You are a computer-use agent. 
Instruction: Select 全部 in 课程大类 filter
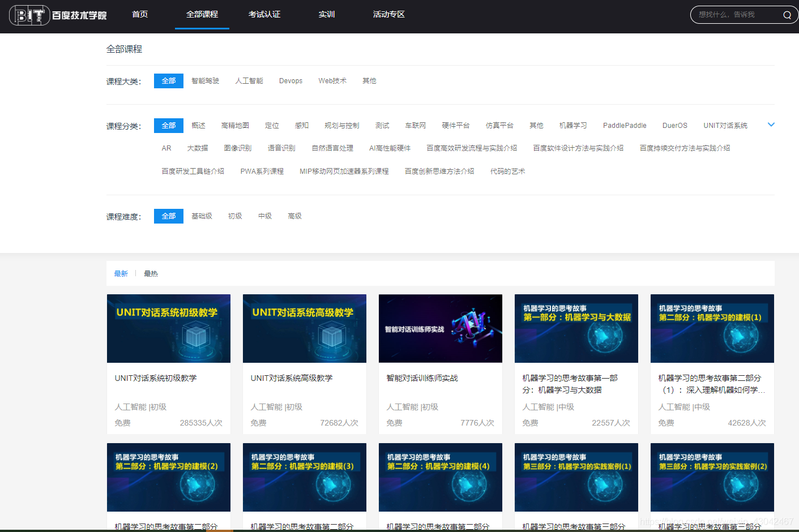click(x=169, y=81)
